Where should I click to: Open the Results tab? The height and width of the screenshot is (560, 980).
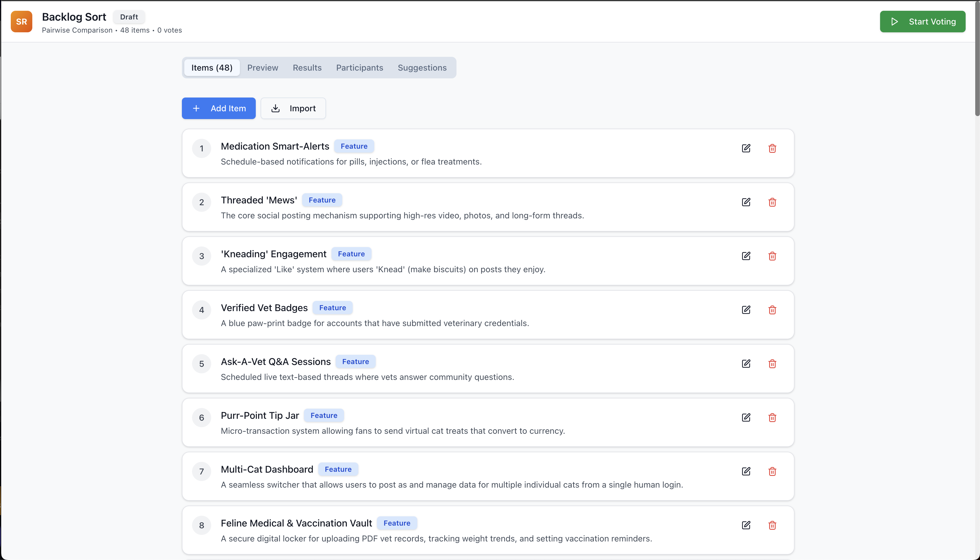coord(307,68)
